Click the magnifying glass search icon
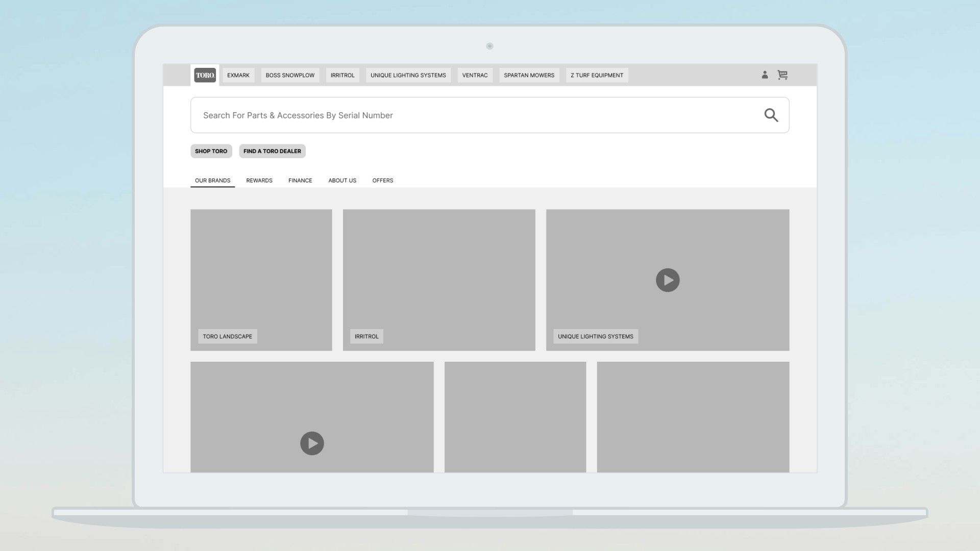The height and width of the screenshot is (551, 980). click(x=771, y=115)
